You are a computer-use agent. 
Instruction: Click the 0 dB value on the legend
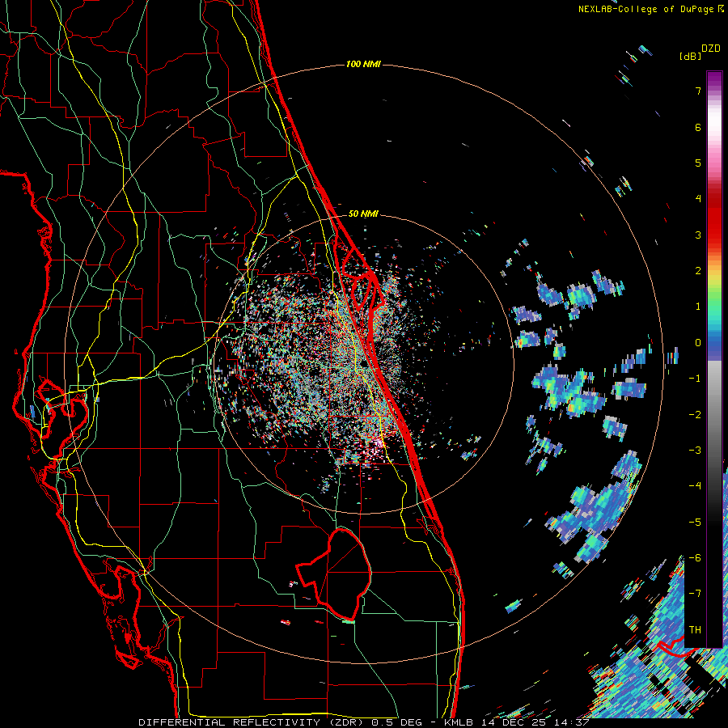698,343
